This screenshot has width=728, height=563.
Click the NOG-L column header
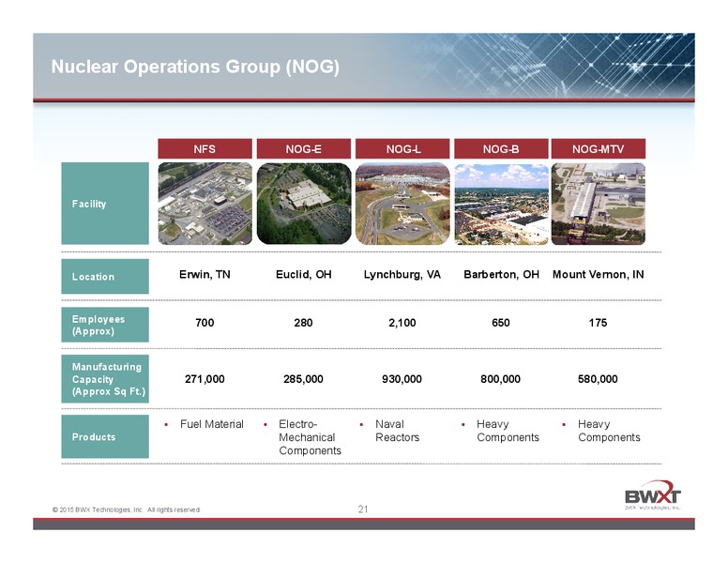[x=402, y=148]
